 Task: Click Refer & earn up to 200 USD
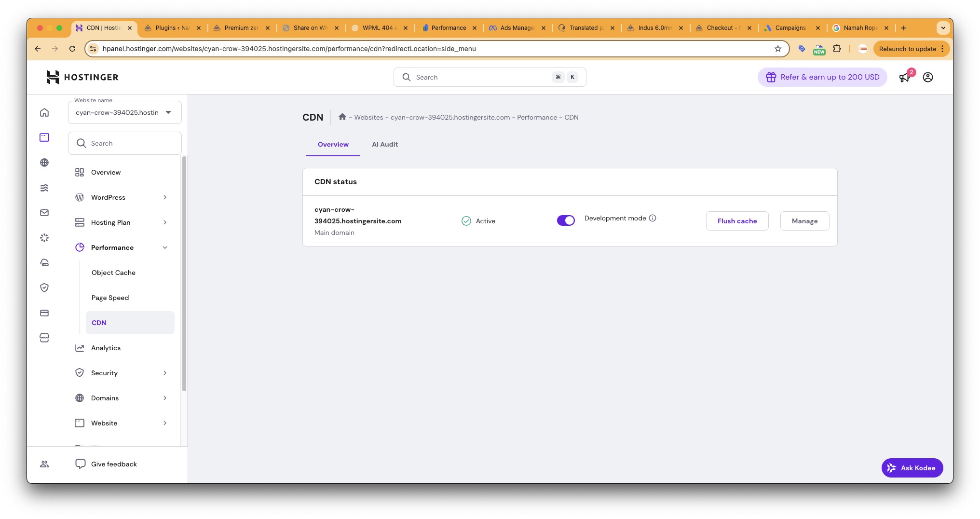click(x=822, y=77)
